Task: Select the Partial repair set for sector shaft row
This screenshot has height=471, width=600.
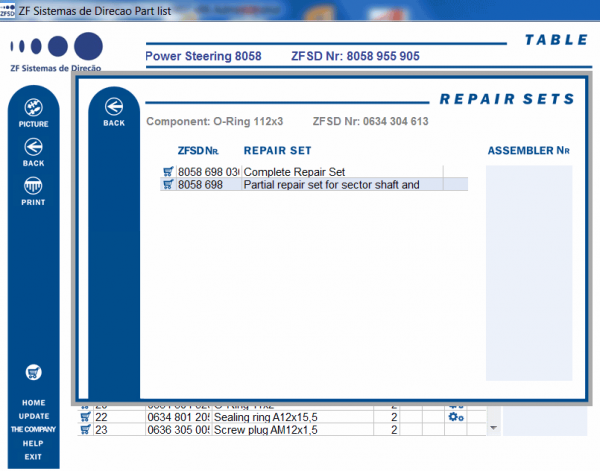Action: [314, 184]
